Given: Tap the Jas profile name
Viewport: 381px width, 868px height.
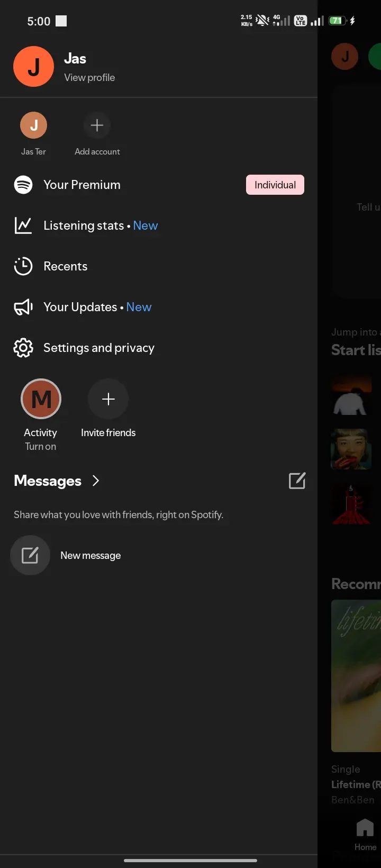Looking at the screenshot, I should 75,59.
